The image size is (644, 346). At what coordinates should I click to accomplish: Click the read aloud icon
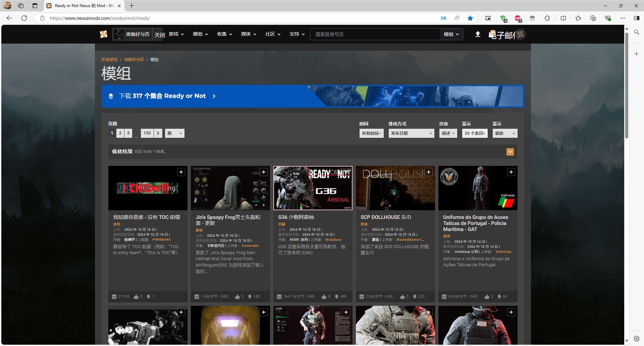(457, 18)
